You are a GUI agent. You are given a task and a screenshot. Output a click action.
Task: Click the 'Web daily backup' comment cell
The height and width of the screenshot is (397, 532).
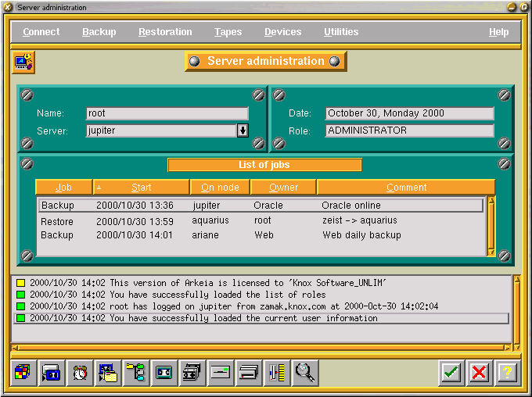[x=361, y=235]
